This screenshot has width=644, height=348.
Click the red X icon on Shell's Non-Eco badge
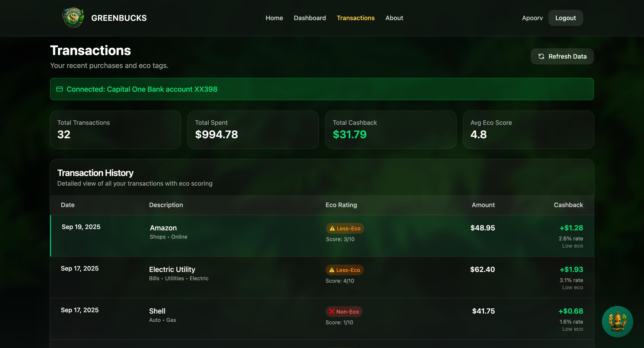click(331, 312)
